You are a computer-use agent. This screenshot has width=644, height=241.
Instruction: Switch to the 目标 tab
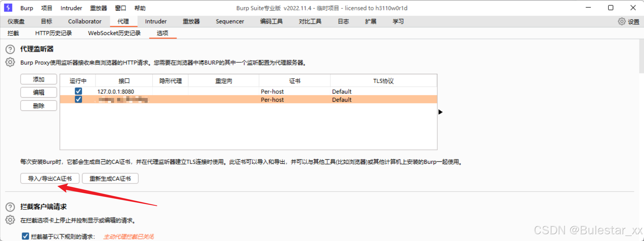[47, 21]
